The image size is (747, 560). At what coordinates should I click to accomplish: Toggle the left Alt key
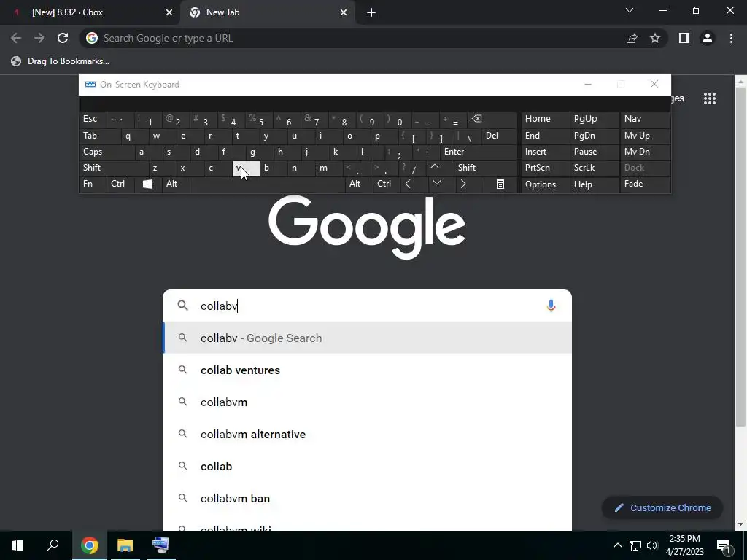pos(176,184)
